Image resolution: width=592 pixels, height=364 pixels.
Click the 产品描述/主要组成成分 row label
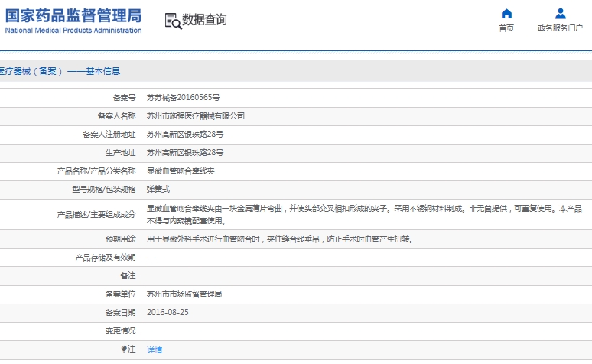[x=96, y=215]
